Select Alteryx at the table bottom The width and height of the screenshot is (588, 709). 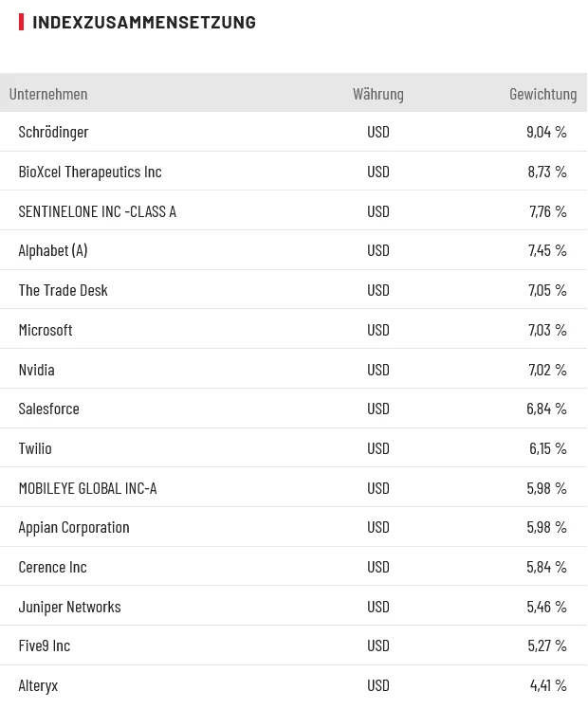[x=38, y=685]
